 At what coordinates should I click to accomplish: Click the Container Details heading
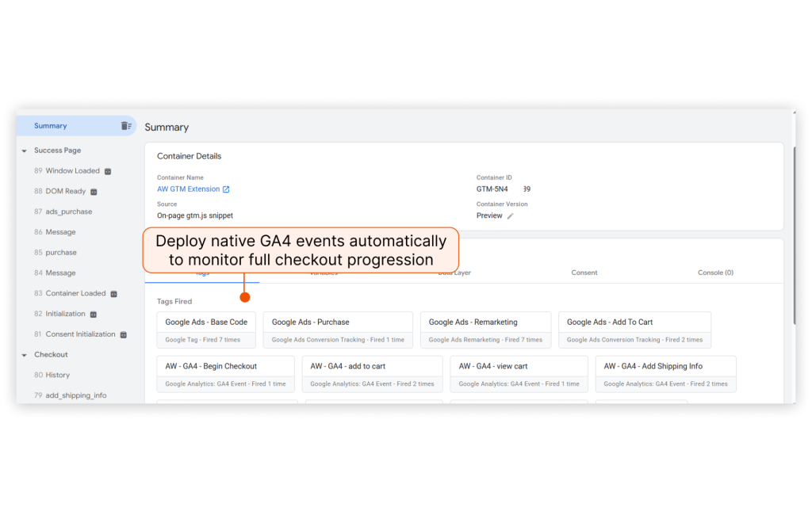[189, 156]
